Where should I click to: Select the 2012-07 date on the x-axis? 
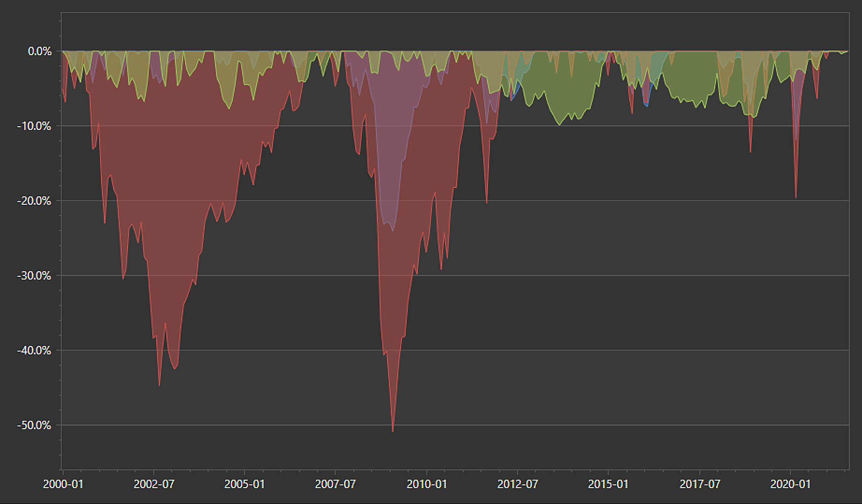click(517, 484)
